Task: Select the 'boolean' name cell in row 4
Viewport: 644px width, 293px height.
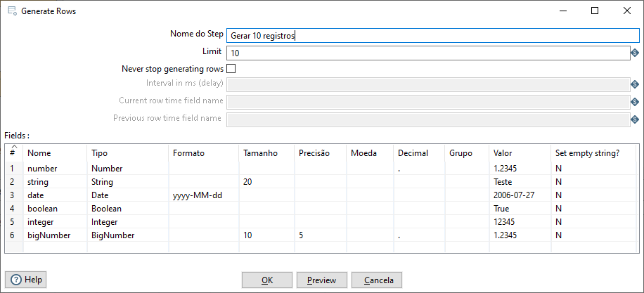Action: click(55, 209)
